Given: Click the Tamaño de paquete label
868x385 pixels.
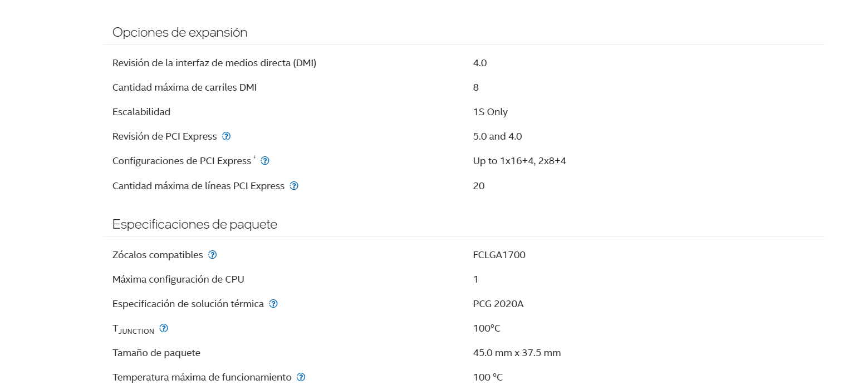Looking at the screenshot, I should [156, 353].
